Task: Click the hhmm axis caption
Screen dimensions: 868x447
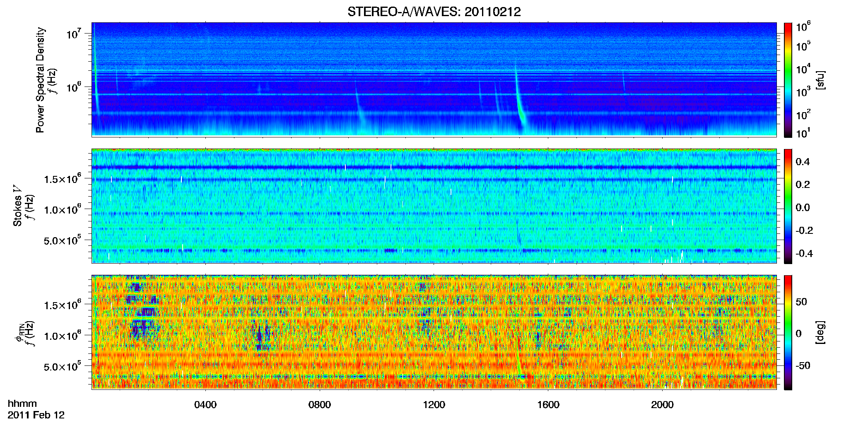Action: pos(22,404)
